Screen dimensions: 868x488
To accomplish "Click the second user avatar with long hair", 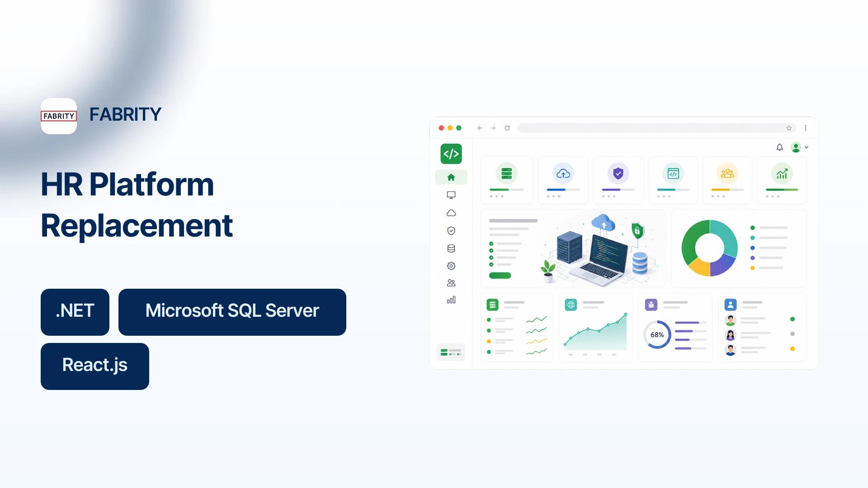I will tap(730, 335).
